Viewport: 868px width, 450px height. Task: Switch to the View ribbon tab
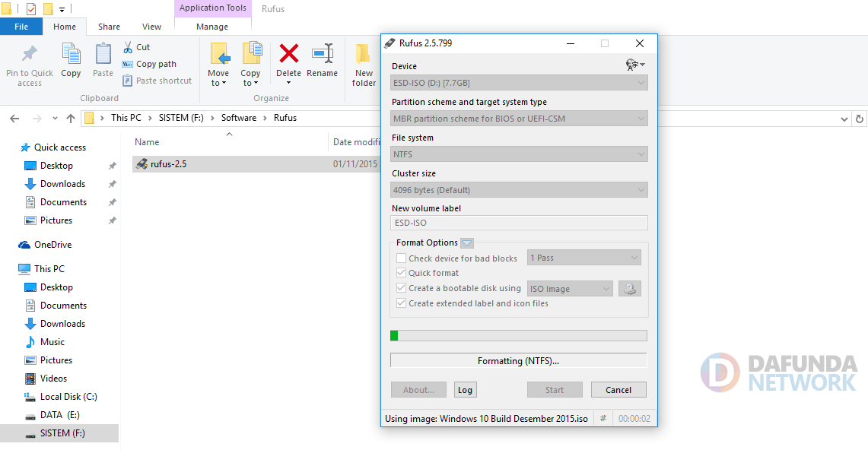(151, 27)
